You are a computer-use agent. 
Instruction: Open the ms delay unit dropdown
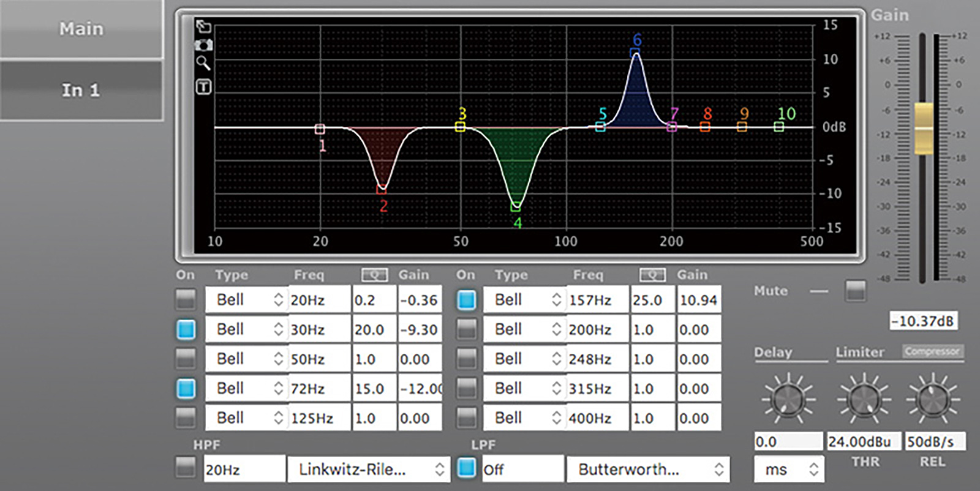(789, 470)
